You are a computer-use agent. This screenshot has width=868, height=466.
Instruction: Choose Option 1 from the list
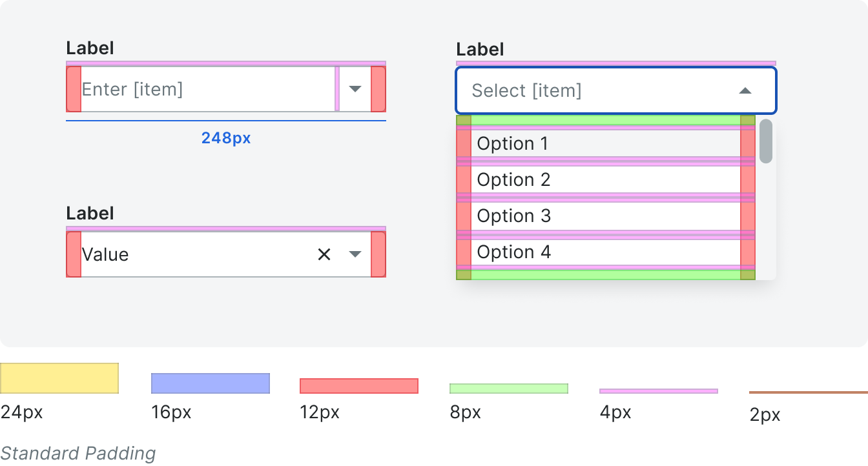pyautogui.click(x=606, y=143)
